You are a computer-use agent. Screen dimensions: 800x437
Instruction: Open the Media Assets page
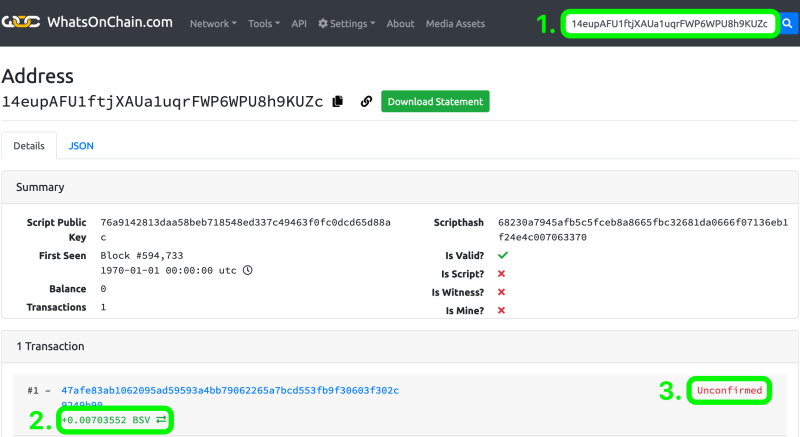pos(456,23)
